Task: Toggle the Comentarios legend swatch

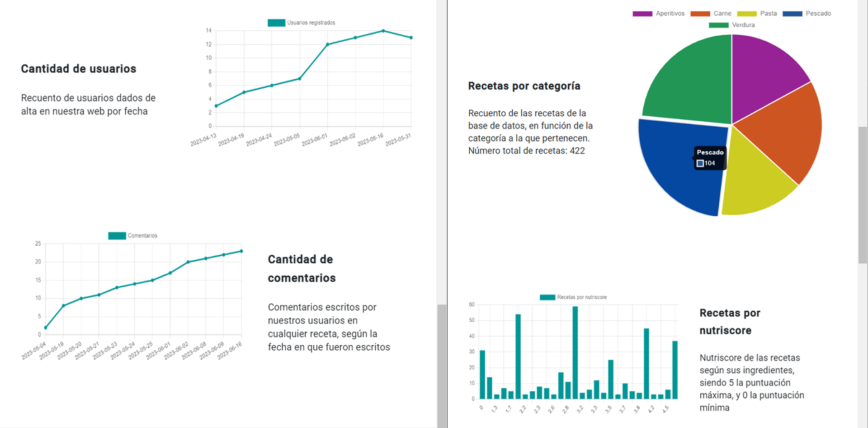Action: pyautogui.click(x=117, y=236)
